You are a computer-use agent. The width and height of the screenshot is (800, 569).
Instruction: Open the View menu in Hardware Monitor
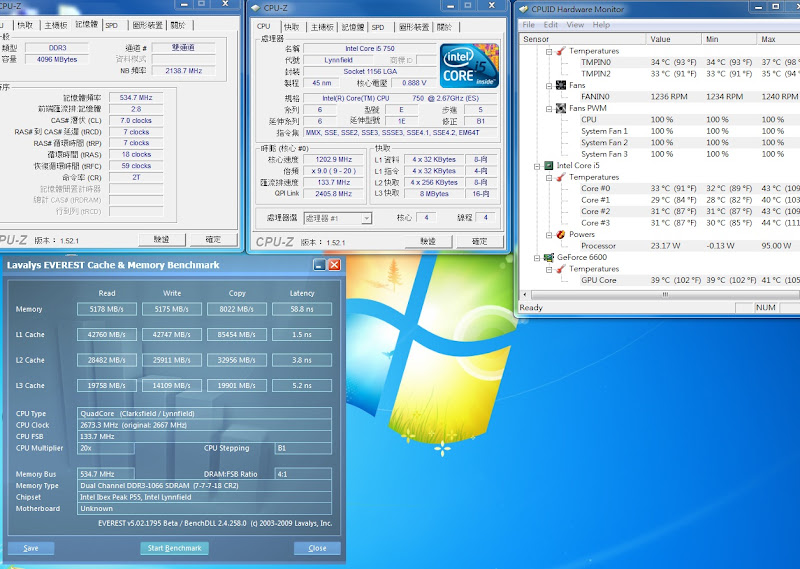point(575,24)
